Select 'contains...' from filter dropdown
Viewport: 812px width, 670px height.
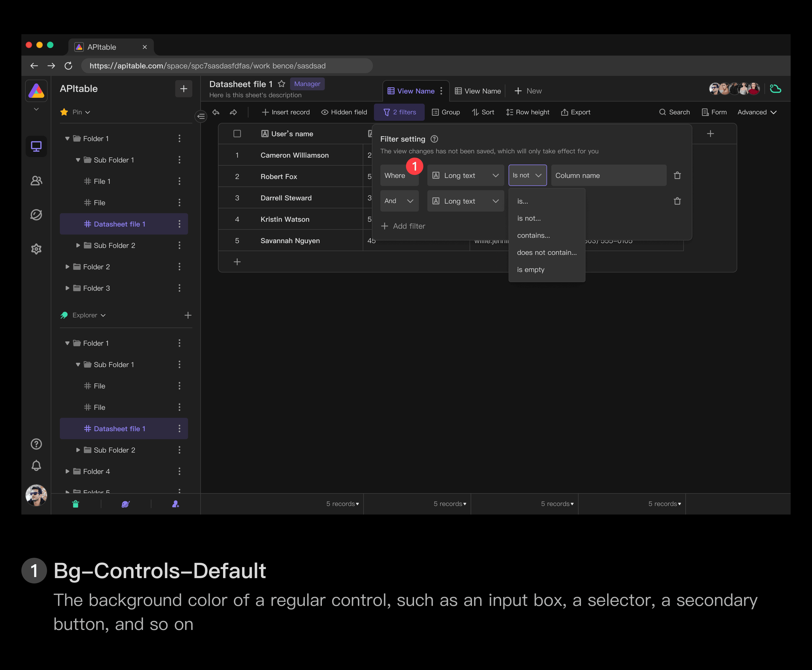point(533,235)
